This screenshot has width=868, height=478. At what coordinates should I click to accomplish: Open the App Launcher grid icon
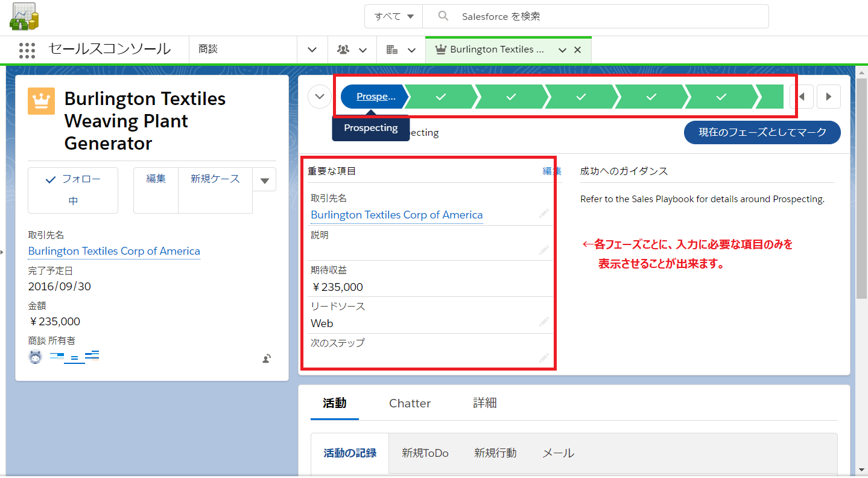pyautogui.click(x=27, y=50)
